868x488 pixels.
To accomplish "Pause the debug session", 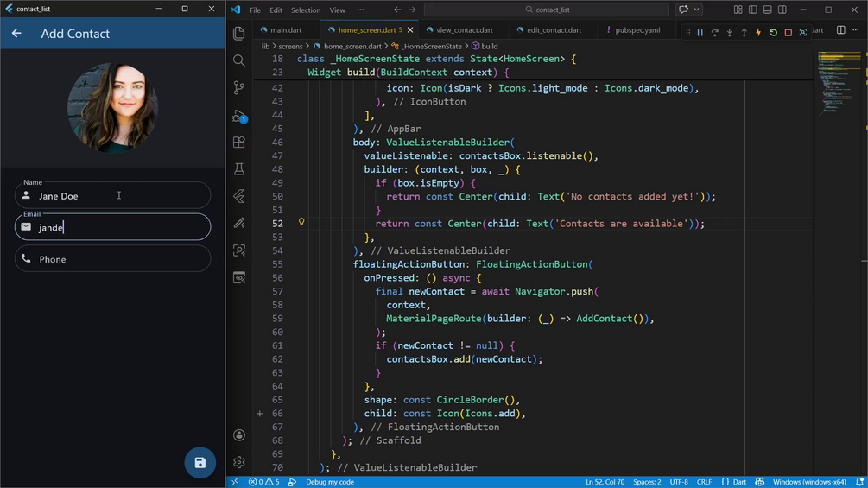I will pyautogui.click(x=700, y=33).
